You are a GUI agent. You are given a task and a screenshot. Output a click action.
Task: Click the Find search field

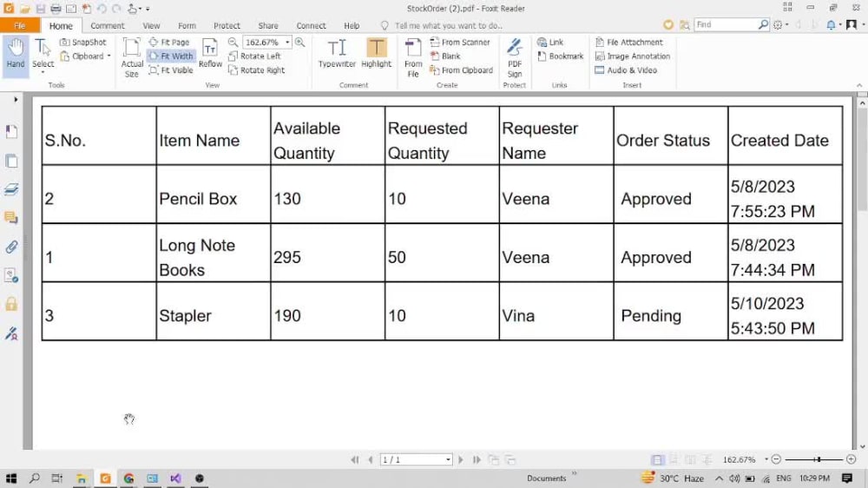(x=726, y=24)
